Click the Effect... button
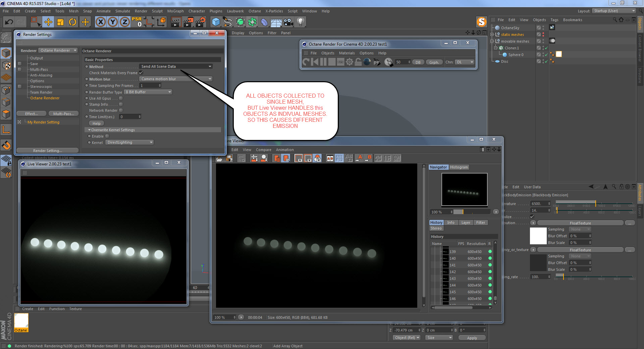The image size is (644, 349). (31, 114)
